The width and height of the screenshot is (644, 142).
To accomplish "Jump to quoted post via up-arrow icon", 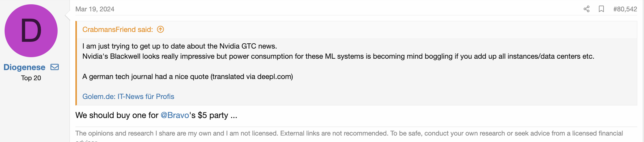I will (x=160, y=30).
